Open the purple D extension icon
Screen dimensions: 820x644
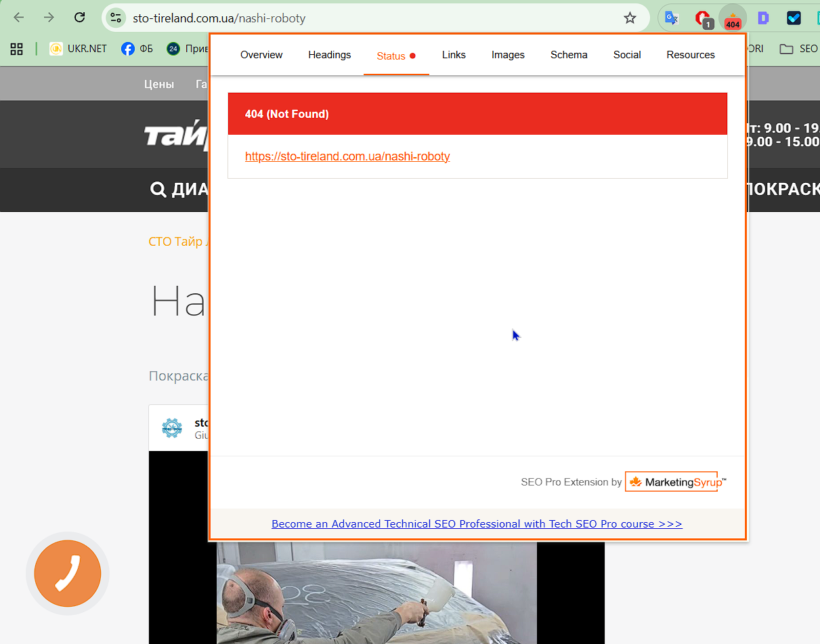click(763, 18)
